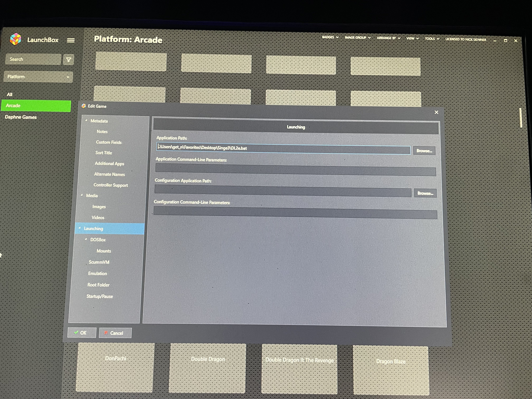Collapse the Launching tree node arrow
The width and height of the screenshot is (532, 399).
tap(79, 228)
